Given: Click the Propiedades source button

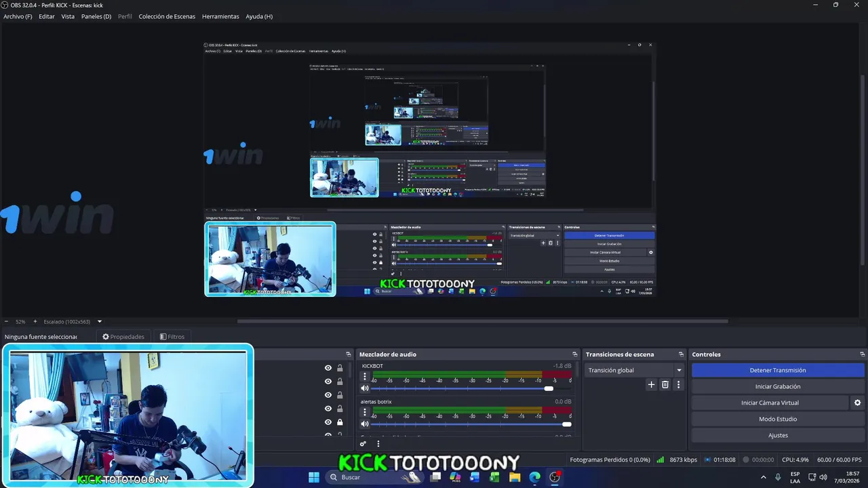Looking at the screenshot, I should [x=123, y=337].
